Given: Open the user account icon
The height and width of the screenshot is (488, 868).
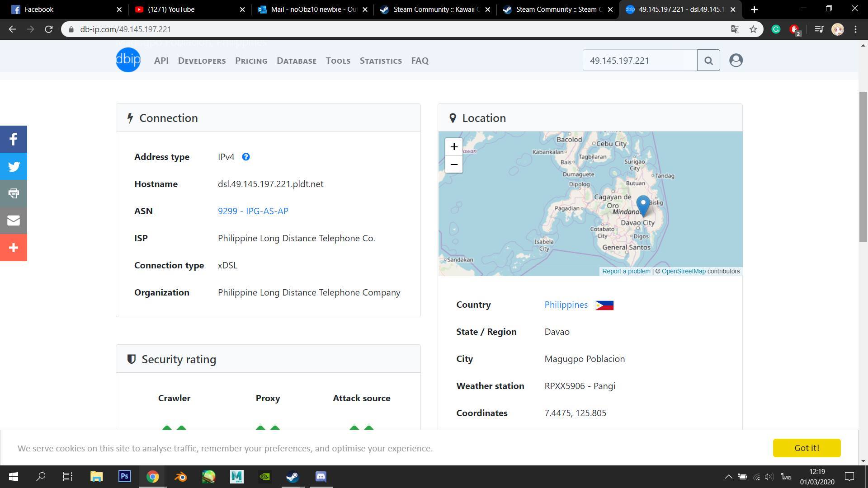Looking at the screenshot, I should (x=736, y=60).
